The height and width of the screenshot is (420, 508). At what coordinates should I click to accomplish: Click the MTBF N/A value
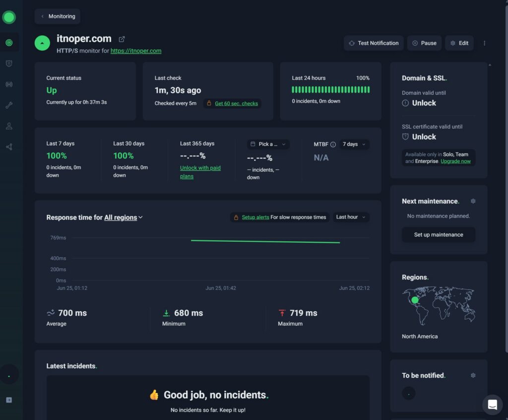(321, 157)
